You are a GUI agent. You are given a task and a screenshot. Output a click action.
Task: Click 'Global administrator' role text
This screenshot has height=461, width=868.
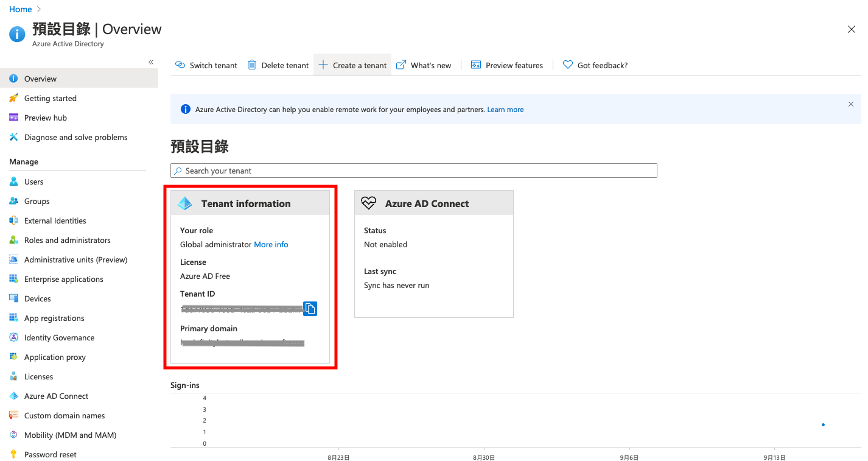(215, 244)
